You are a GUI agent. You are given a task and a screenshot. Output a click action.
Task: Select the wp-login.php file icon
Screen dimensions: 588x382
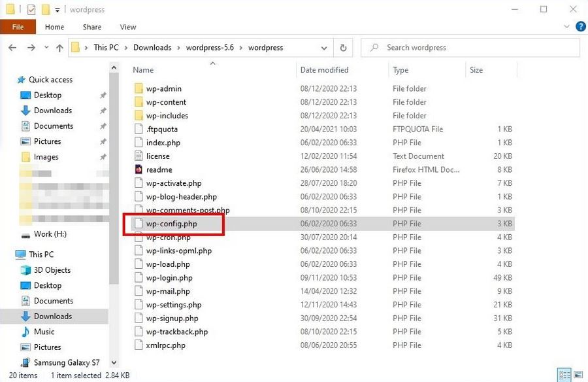coord(139,277)
